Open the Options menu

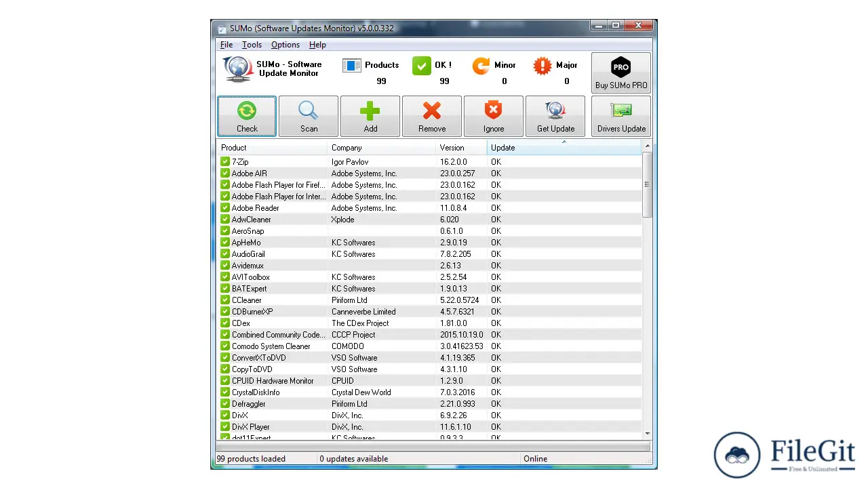pyautogui.click(x=285, y=45)
